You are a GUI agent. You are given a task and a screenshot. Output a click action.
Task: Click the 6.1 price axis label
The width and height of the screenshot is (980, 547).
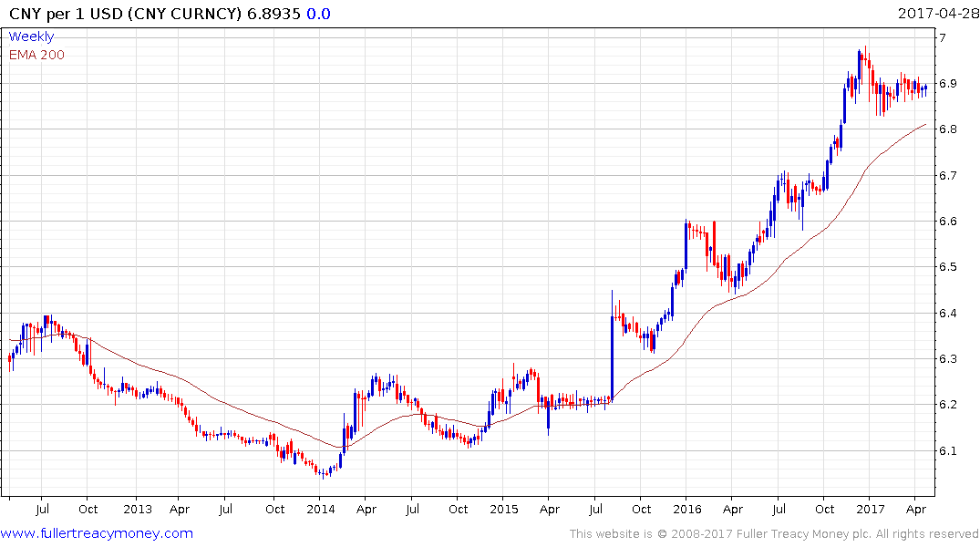click(x=948, y=450)
